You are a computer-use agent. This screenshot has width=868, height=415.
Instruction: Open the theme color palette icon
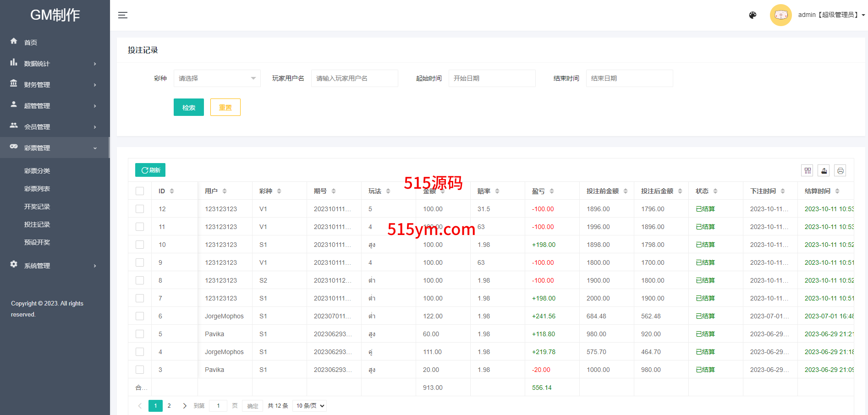pyautogui.click(x=753, y=15)
